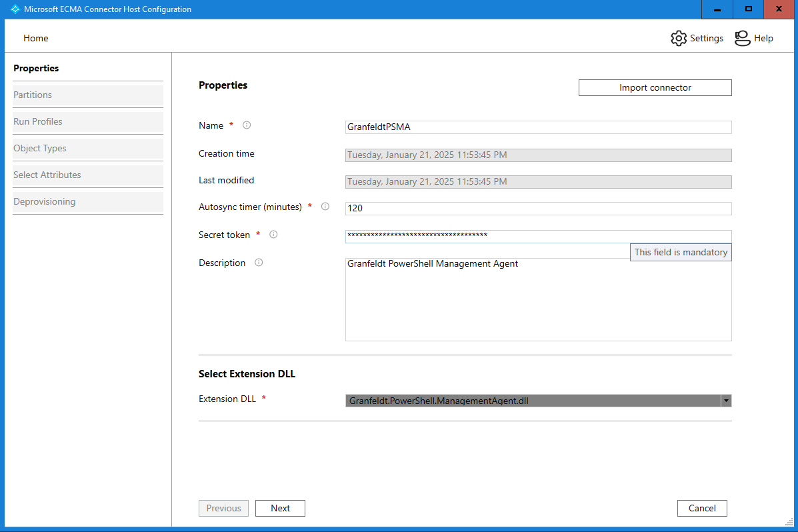Click the ECMA Connector Host title bar icon
Screen dimensions: 798x532
click(15, 9)
